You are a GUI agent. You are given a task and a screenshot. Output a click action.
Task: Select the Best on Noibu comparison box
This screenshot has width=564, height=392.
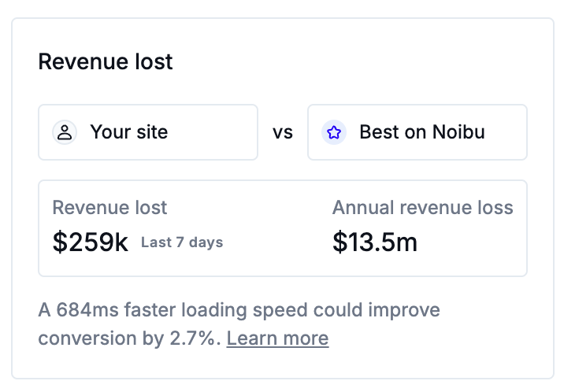point(417,132)
